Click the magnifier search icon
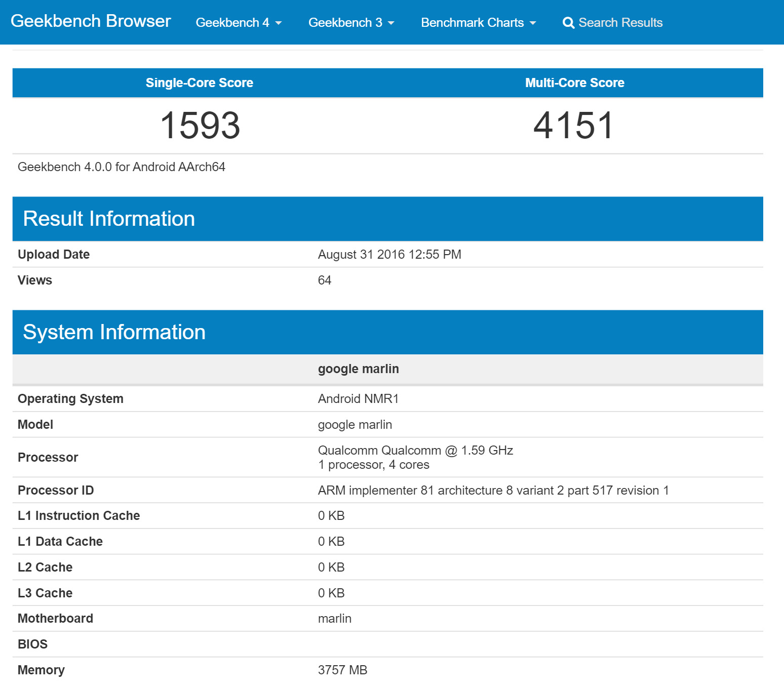The width and height of the screenshot is (784, 689). point(568,23)
